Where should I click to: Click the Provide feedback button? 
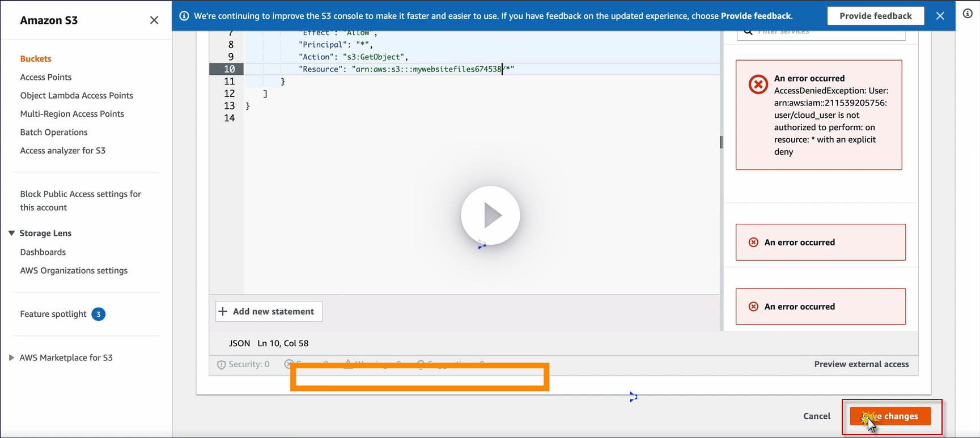876,16
